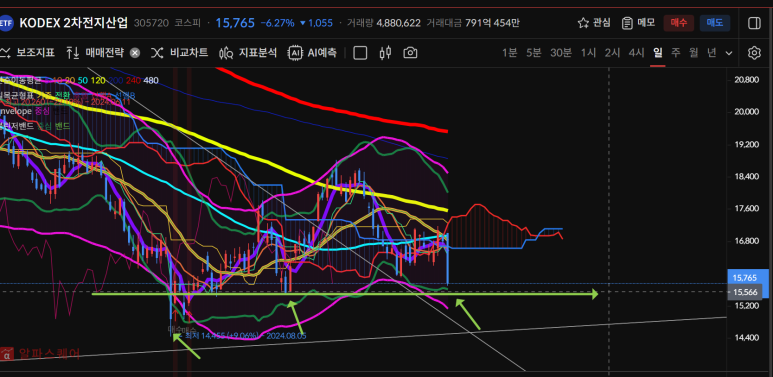Open 지표분석 indicator analysis

pyautogui.click(x=248, y=53)
